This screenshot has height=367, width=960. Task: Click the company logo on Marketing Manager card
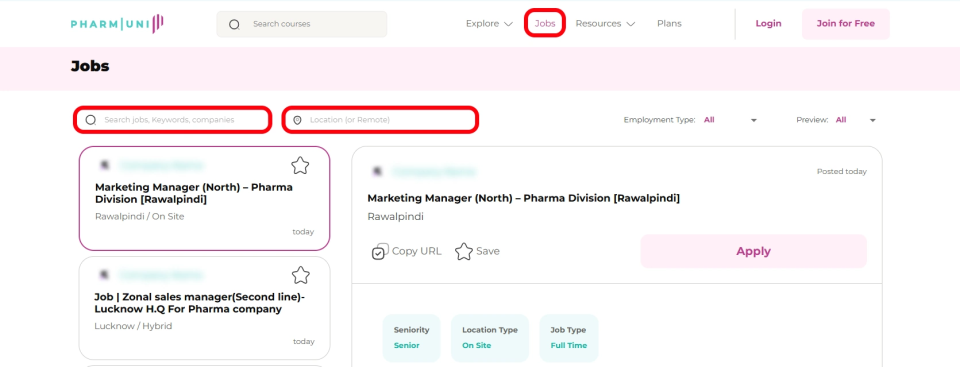tap(105, 165)
